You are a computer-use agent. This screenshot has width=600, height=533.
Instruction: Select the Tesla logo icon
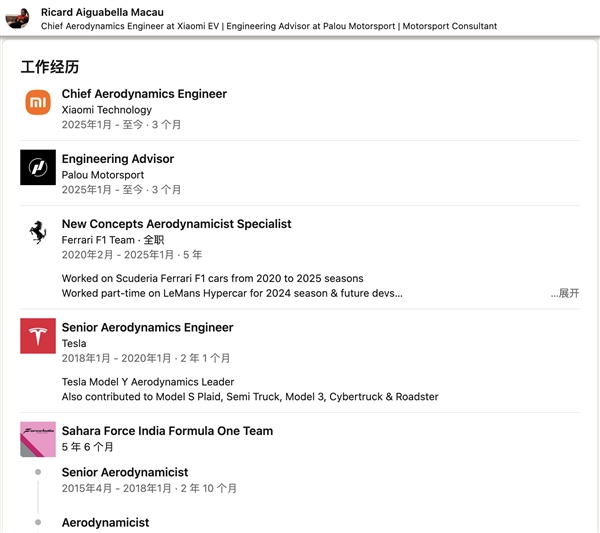[38, 336]
